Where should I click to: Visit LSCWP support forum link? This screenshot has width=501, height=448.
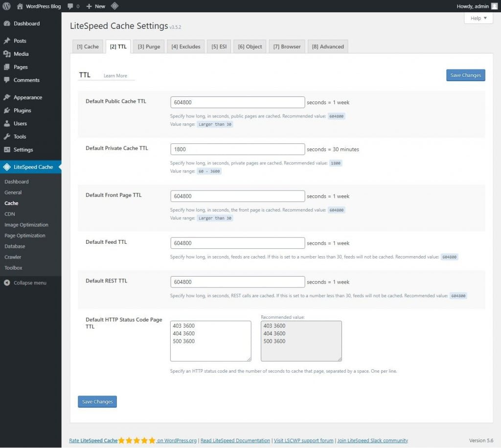[x=303, y=440]
